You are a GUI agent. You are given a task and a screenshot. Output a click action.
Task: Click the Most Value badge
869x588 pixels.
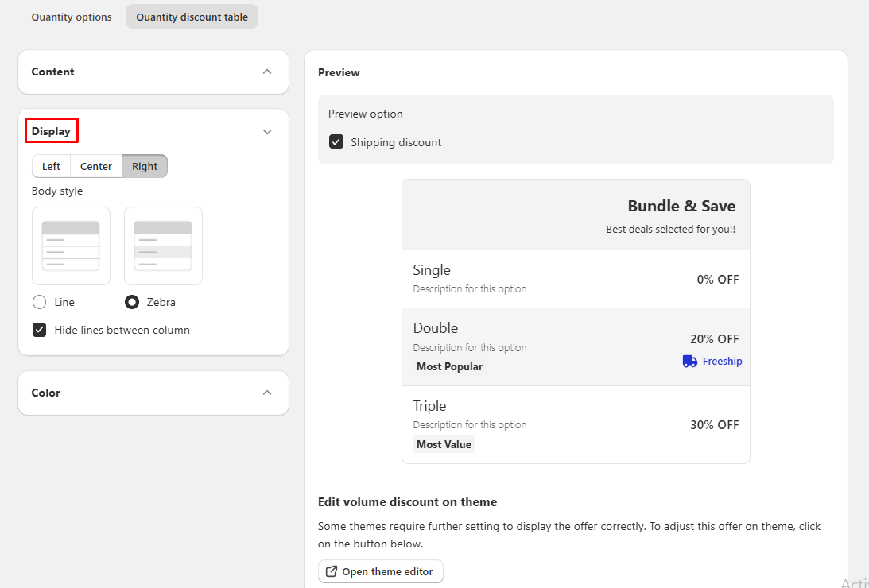tap(444, 444)
